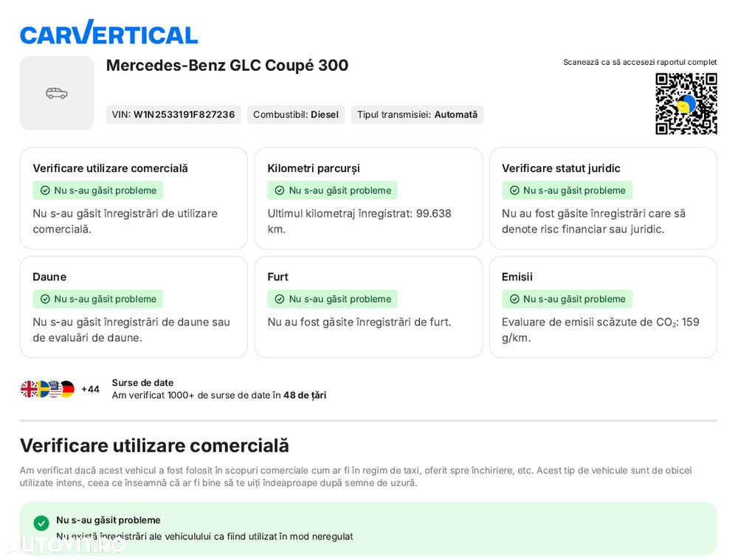Click the Combustibil: Diesel tag
Screen dimensions: 738x560
pyautogui.click(x=296, y=114)
